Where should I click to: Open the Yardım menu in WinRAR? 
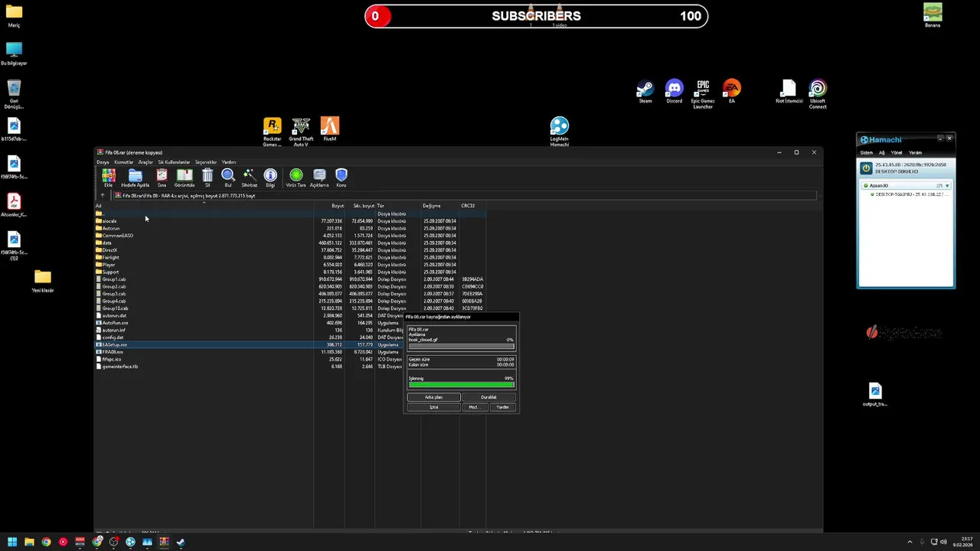pyautogui.click(x=229, y=162)
